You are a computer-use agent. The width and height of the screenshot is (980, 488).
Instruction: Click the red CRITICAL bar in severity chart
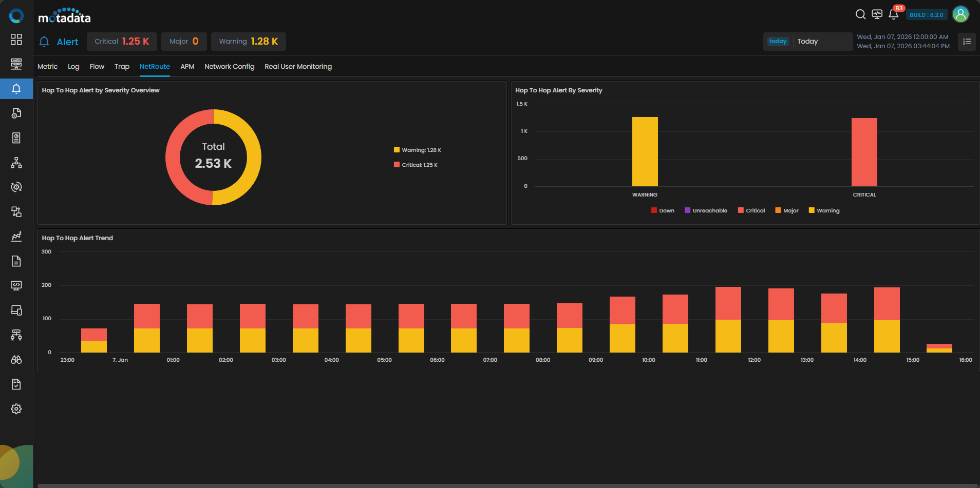[864, 152]
